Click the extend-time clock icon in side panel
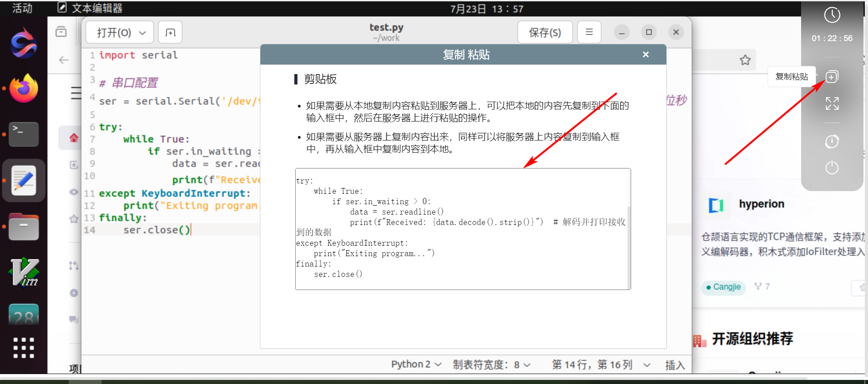This screenshot has height=384, width=868. pos(832,141)
